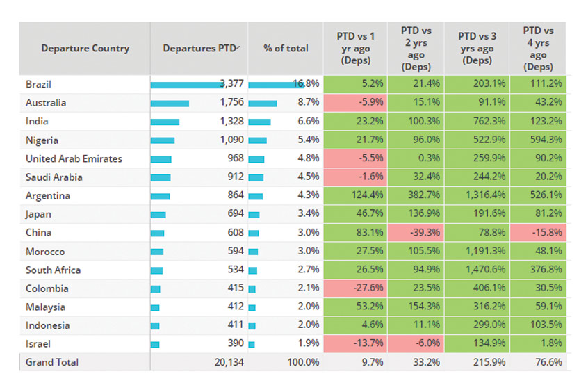Select the Departure Country column header

pos(85,49)
